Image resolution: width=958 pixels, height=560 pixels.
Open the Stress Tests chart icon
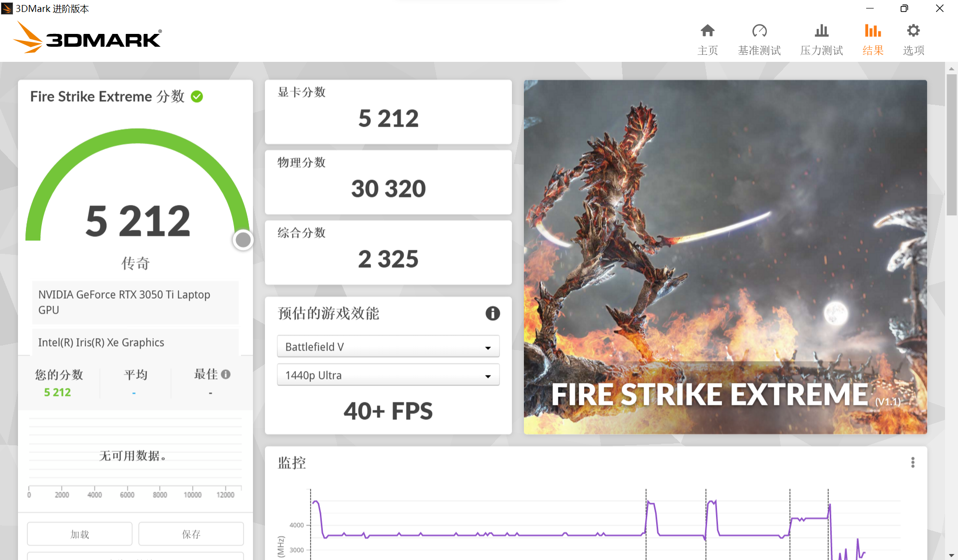click(x=821, y=31)
